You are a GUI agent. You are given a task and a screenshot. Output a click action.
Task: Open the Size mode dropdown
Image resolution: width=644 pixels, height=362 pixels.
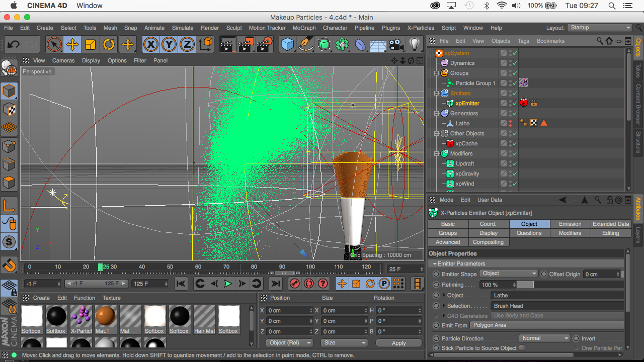pos(344,343)
